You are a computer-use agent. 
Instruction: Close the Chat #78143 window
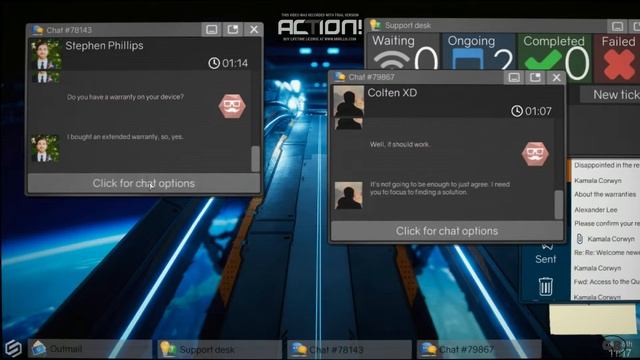pyautogui.click(x=254, y=29)
